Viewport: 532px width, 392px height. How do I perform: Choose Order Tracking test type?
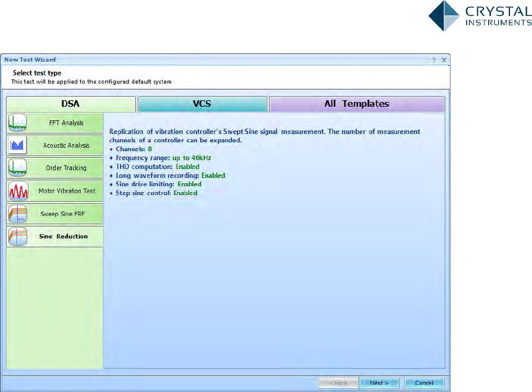click(55, 168)
